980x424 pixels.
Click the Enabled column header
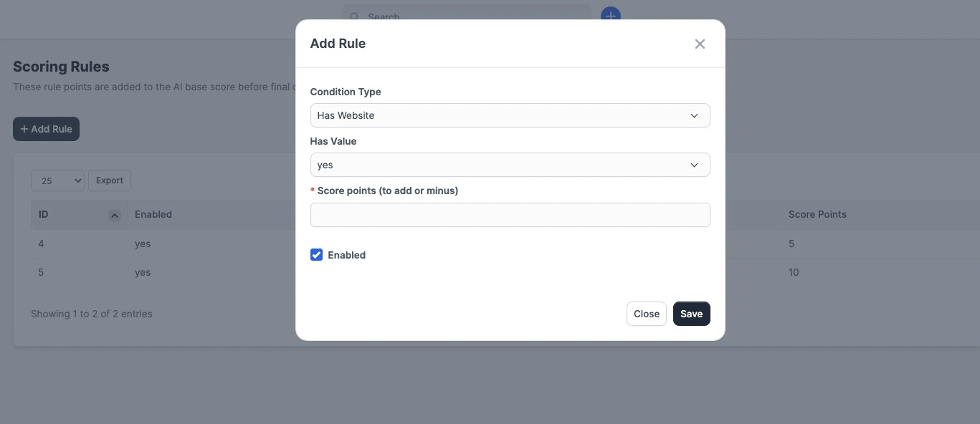tap(153, 214)
